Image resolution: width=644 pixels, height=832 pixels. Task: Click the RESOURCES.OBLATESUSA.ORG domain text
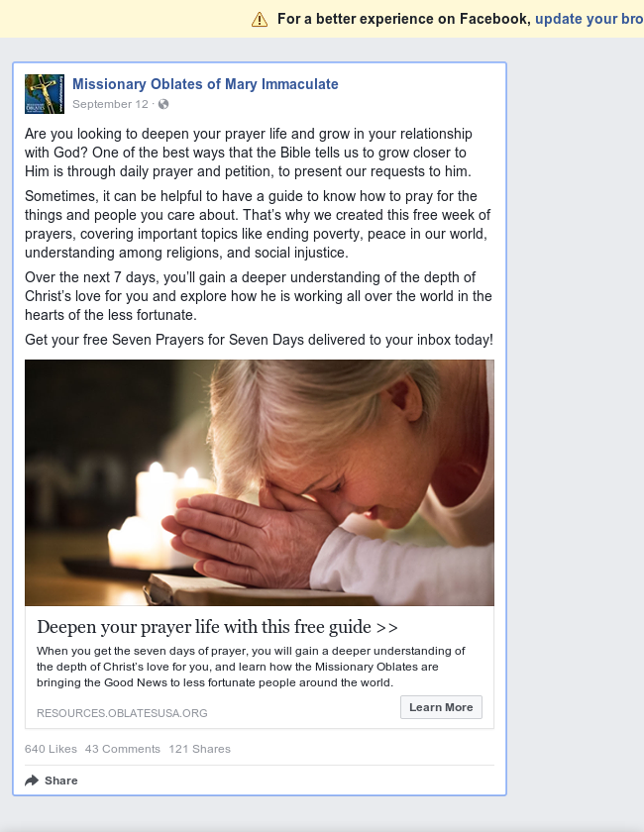pyautogui.click(x=122, y=713)
